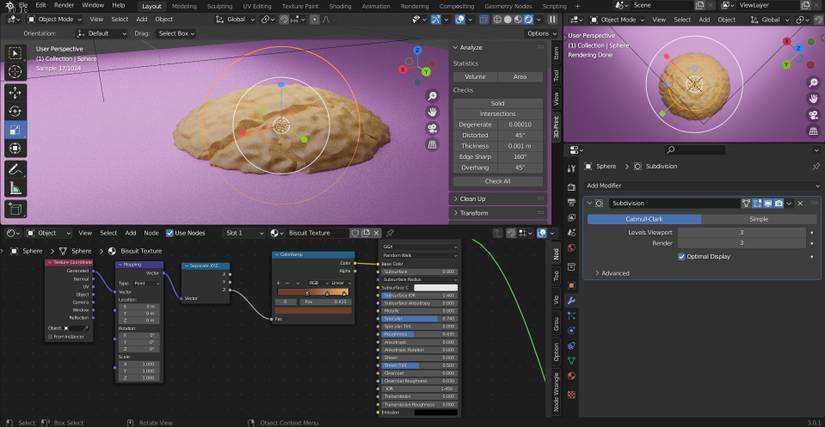
Task: Open the Texture properties checker tab
Action: coord(571,394)
